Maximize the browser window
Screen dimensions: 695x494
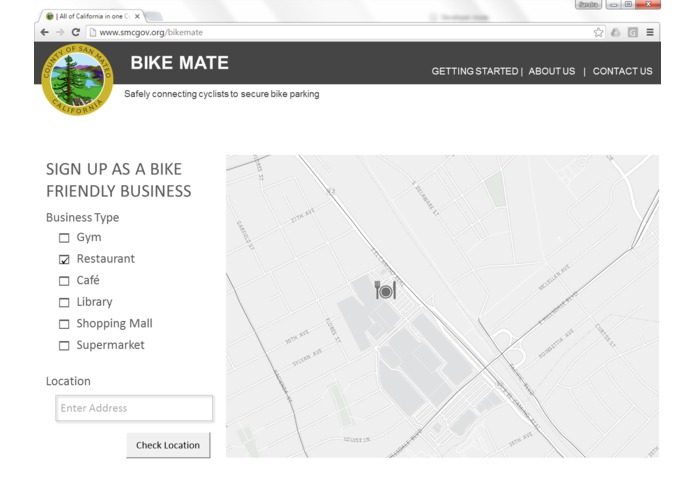pos(628,5)
